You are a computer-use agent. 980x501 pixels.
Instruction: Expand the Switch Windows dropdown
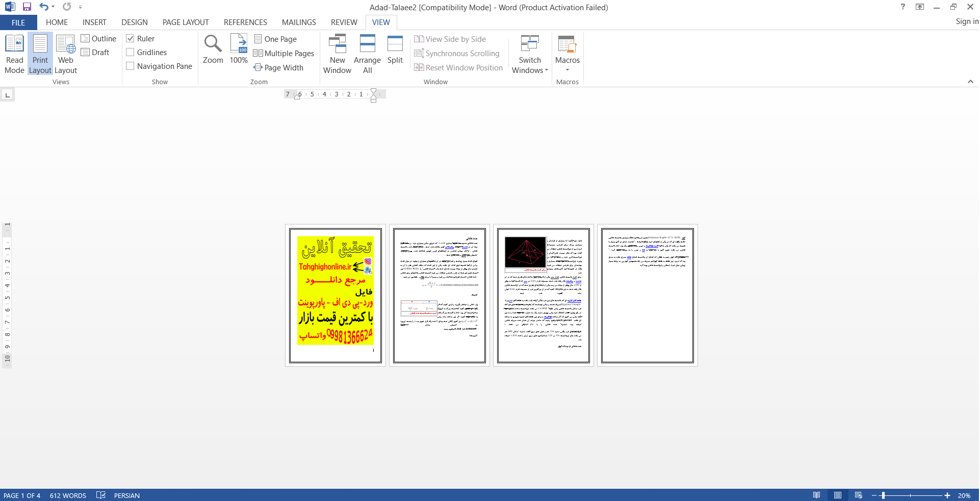[x=530, y=54]
